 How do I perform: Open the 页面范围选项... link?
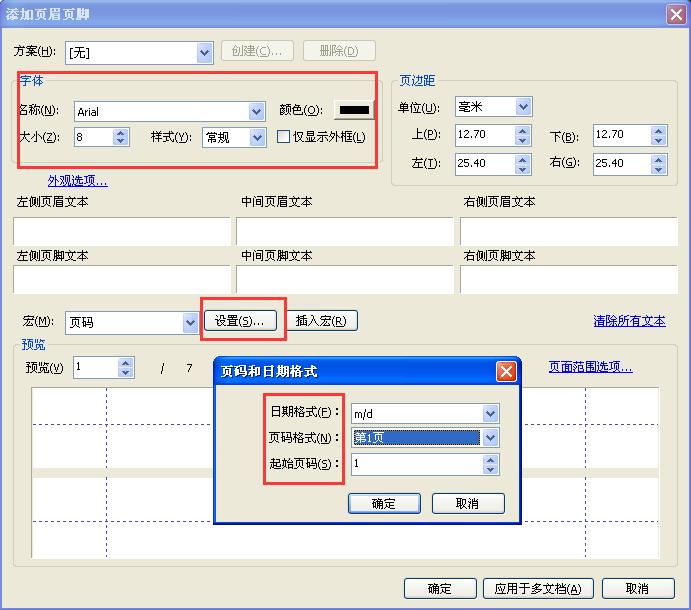point(591,366)
